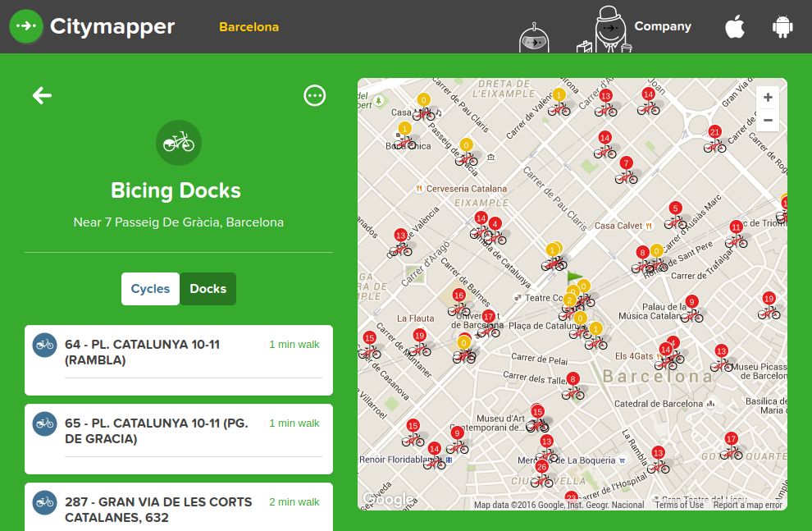Screen dimensions: 812x531
Task: Click the Mercat de La Boqueria label
Action: point(567,460)
